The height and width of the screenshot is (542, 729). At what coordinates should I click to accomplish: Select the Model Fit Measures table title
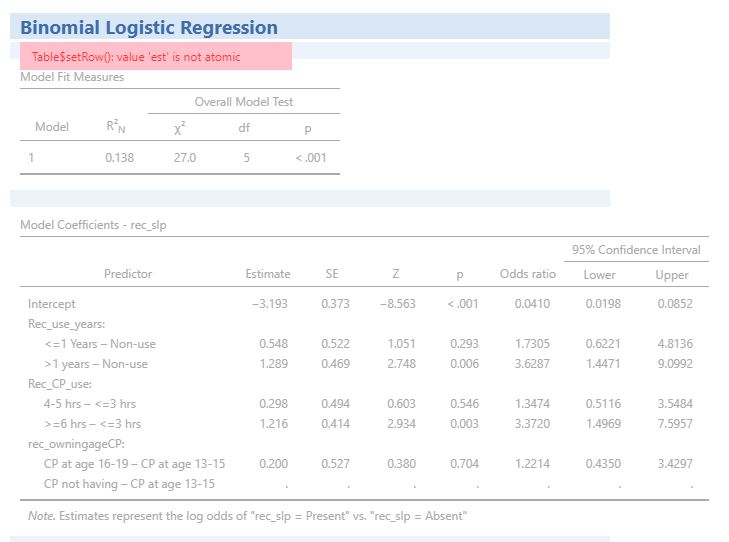tap(72, 77)
